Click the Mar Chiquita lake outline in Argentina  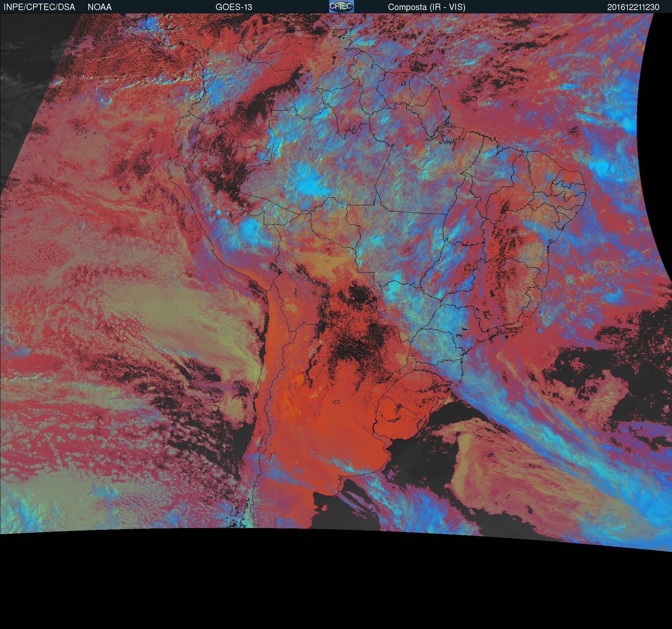tap(336, 403)
